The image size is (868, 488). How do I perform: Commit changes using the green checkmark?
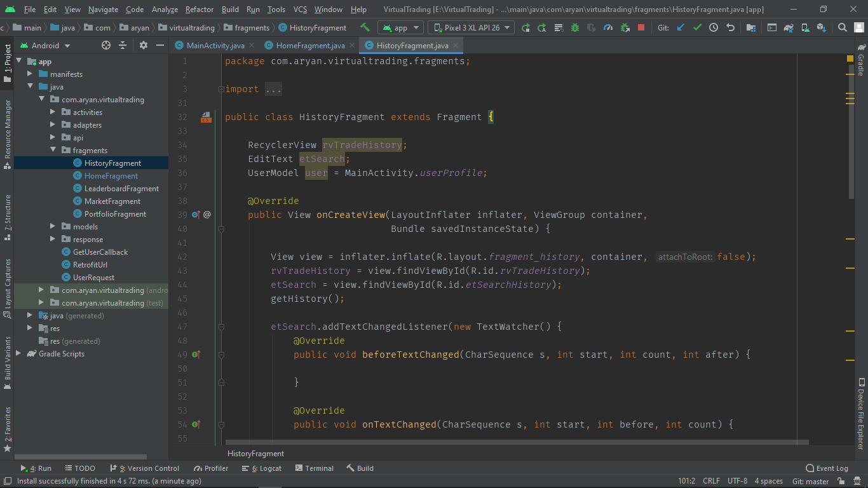pyautogui.click(x=696, y=28)
